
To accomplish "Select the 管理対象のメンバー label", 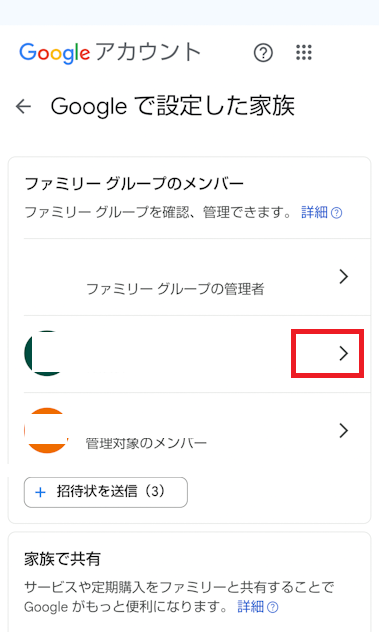I will coord(146,443).
